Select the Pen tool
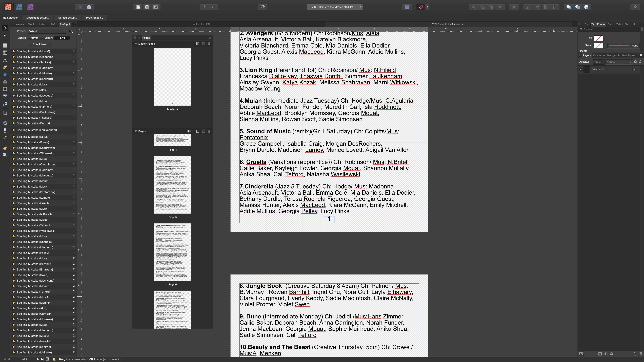Screen dimensions: 644x362 (5, 67)
